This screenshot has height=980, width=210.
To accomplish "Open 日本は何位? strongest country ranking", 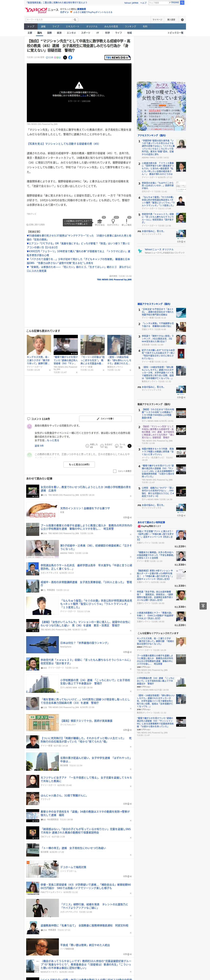I will [x=84, y=643].
